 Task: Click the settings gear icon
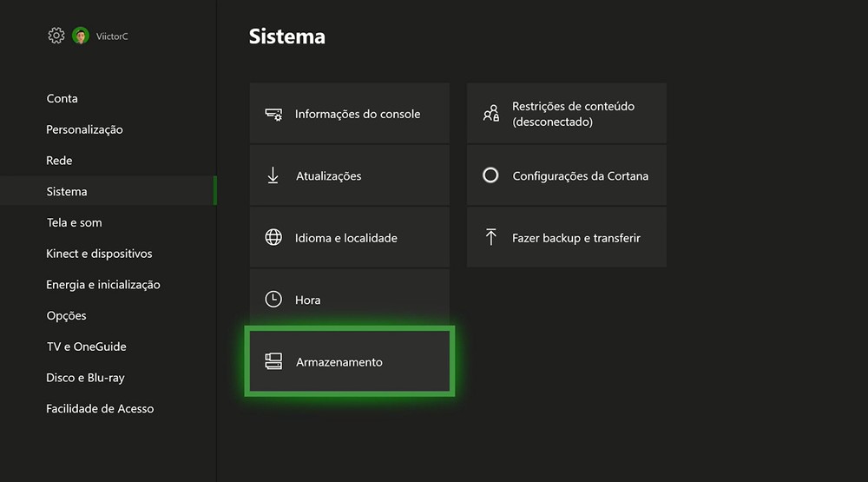click(56, 36)
